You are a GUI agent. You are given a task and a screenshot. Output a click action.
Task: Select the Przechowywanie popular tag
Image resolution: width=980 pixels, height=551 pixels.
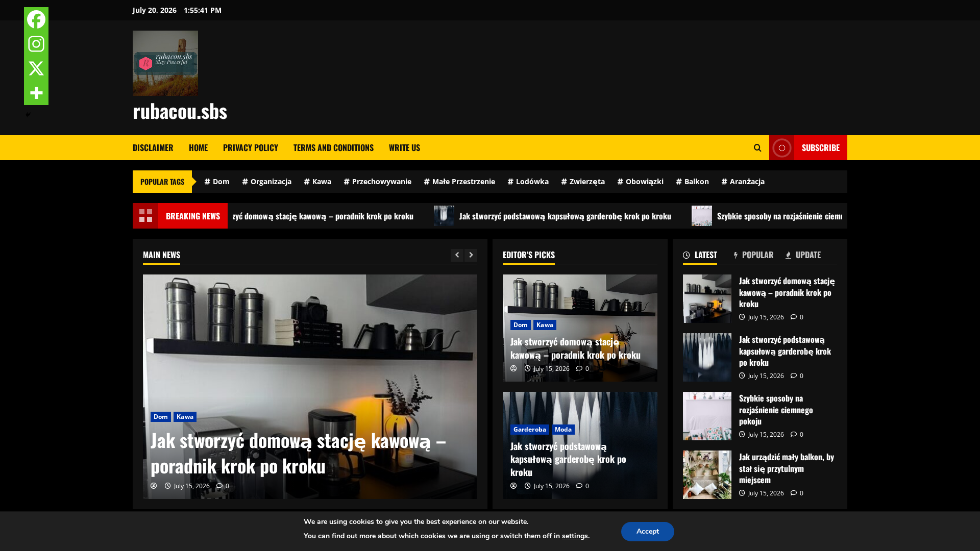[x=378, y=182]
